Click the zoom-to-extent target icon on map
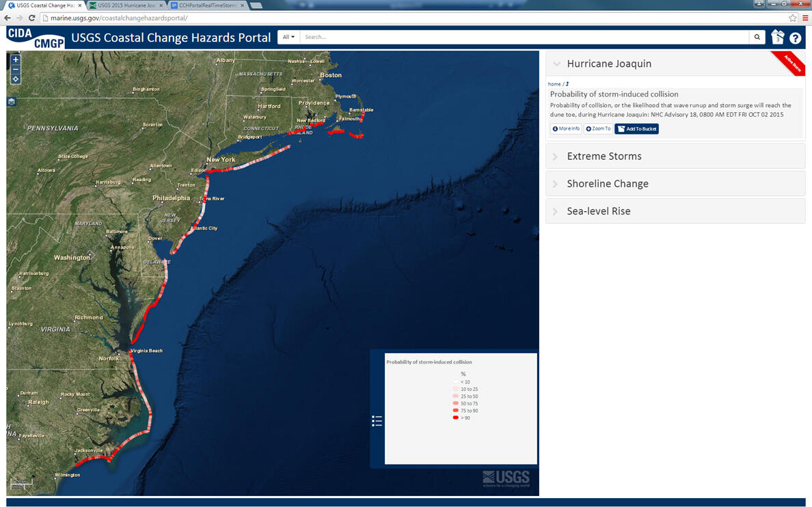The image size is (812, 507). [16, 79]
